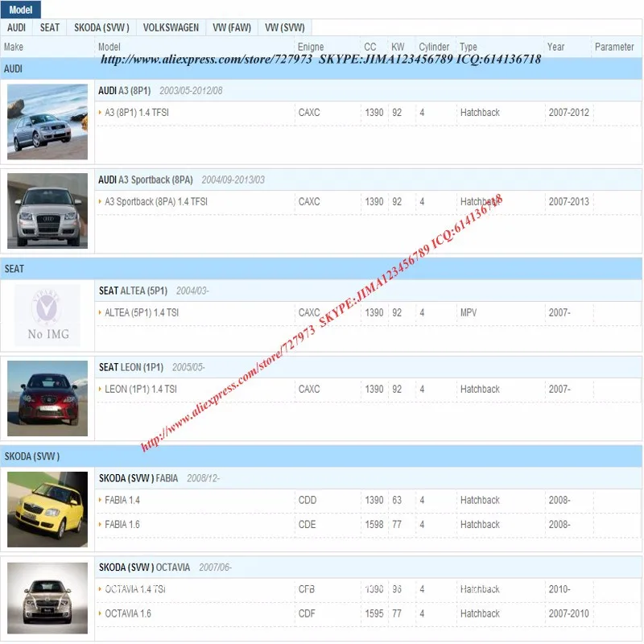The width and height of the screenshot is (644, 644).
Task: Click the CC column header
Action: coord(370,47)
